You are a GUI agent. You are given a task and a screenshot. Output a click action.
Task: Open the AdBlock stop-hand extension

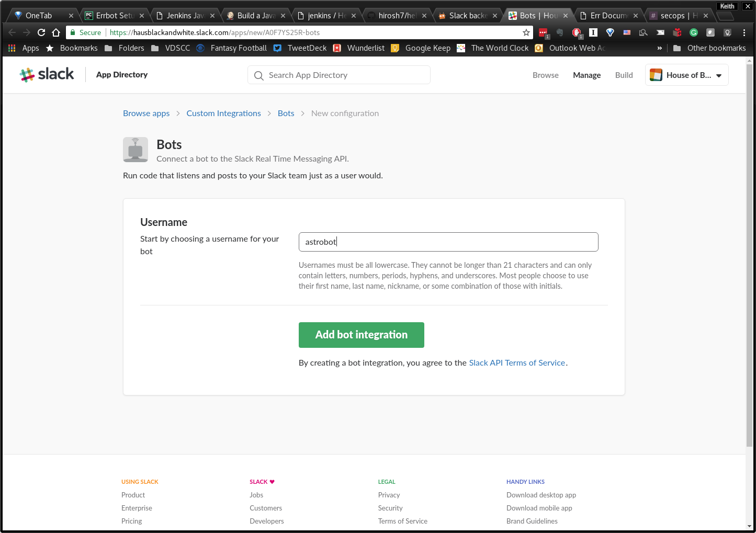pos(577,32)
